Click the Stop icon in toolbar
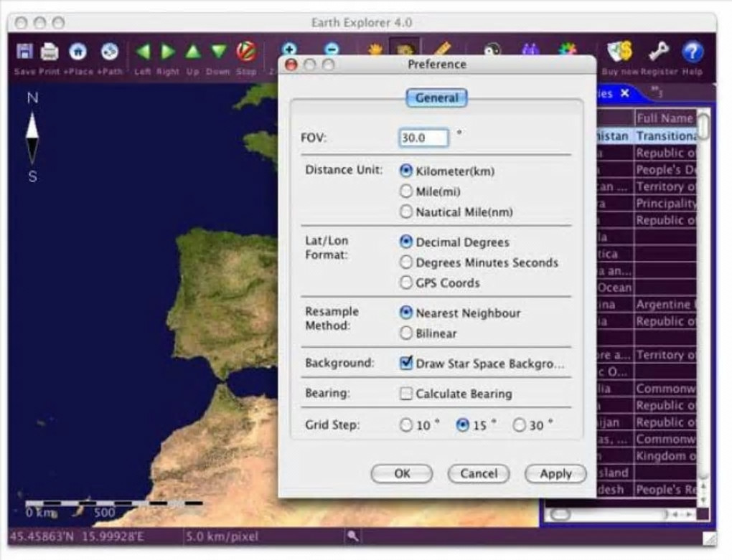 246,52
